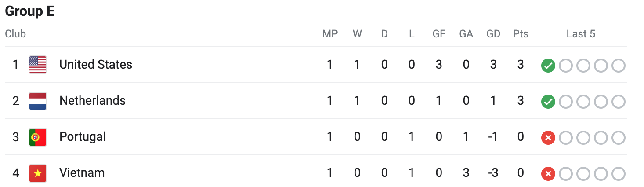Click the Vietnam flag icon

coord(38,173)
